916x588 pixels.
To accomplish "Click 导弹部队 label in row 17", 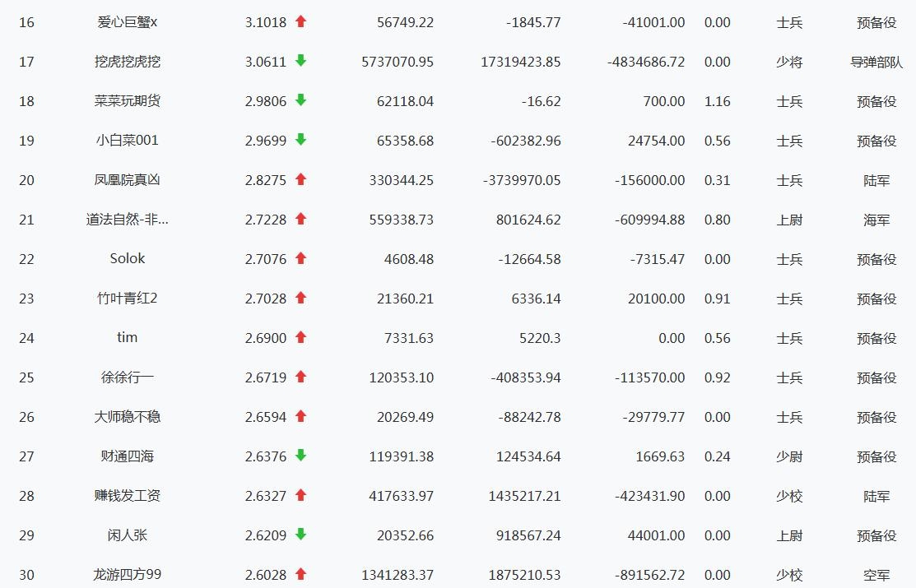I will (x=876, y=62).
